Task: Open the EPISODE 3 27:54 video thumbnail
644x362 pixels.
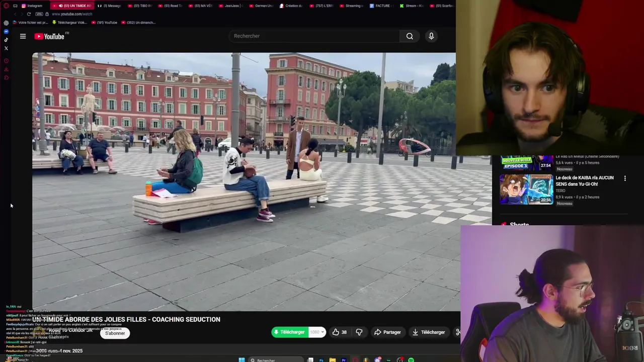Action: pos(526,163)
